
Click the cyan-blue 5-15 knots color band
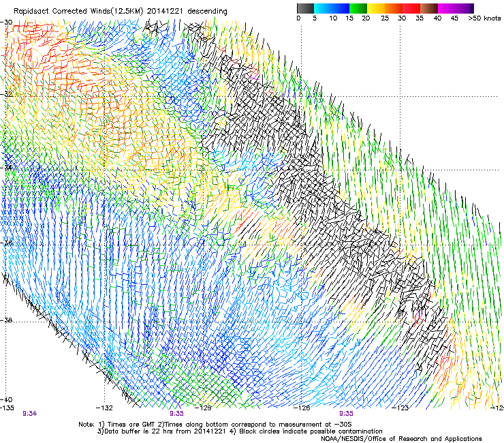(x=332, y=8)
